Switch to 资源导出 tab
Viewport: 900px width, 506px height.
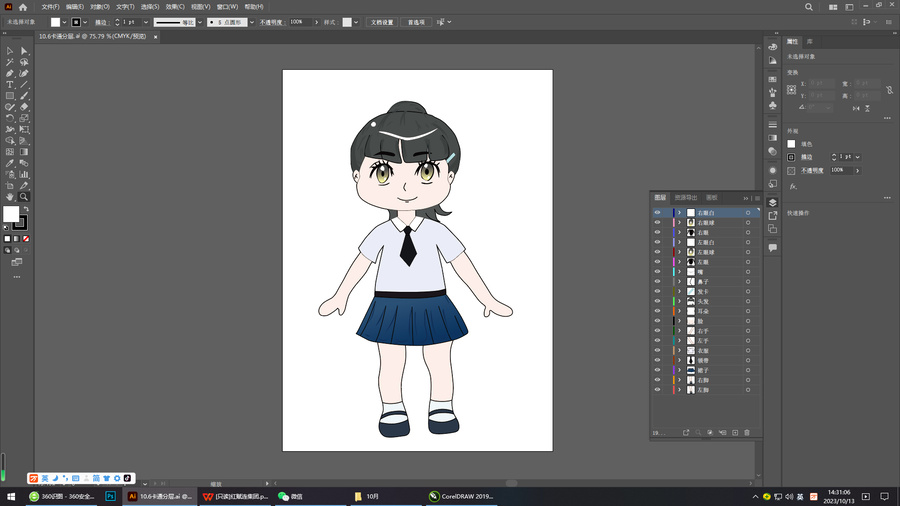tap(685, 197)
